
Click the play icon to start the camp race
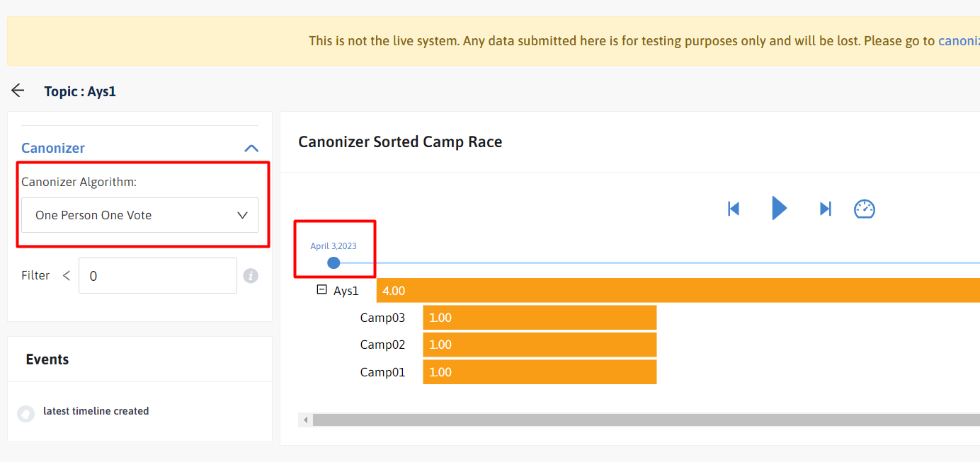[x=779, y=208]
